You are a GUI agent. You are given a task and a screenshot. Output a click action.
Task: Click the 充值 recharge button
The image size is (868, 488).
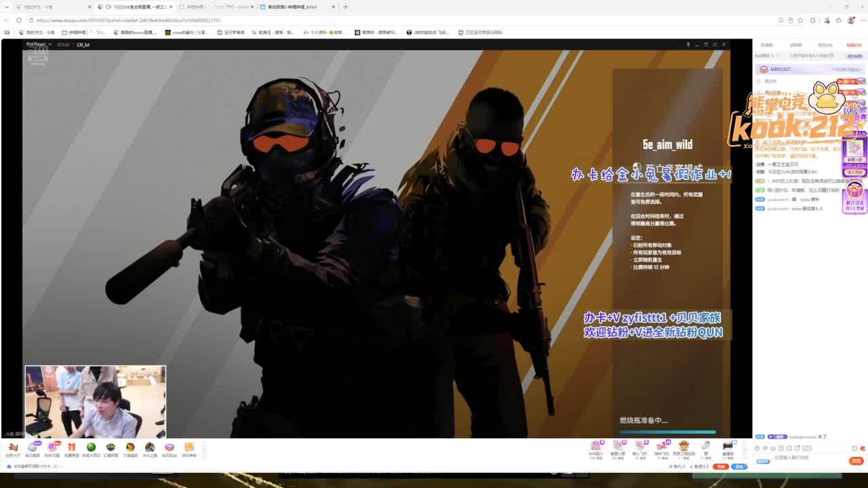[721, 466]
